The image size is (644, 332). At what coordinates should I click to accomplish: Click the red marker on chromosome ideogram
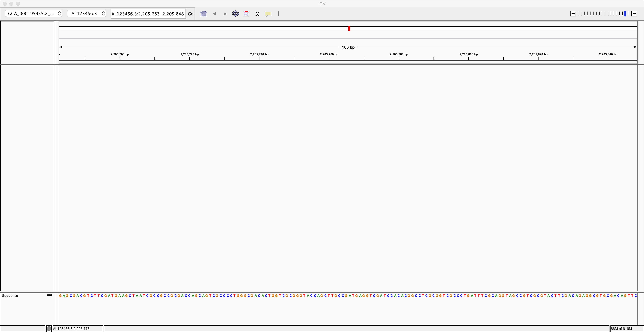(x=349, y=28)
